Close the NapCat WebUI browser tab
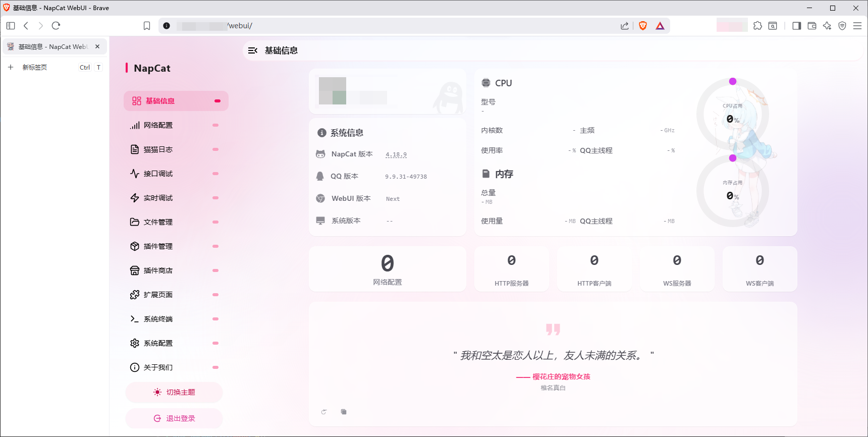868x437 pixels. [97, 46]
